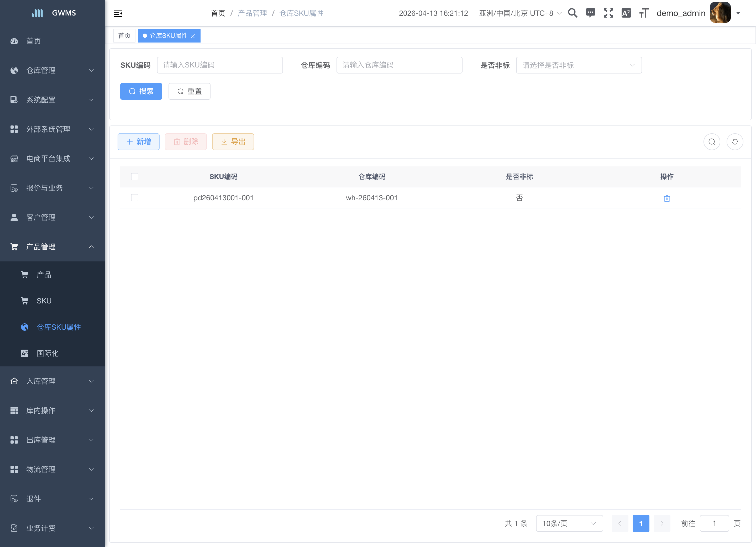Expand the 退件 sidebar menu
The width and height of the screenshot is (756, 547).
pos(52,499)
